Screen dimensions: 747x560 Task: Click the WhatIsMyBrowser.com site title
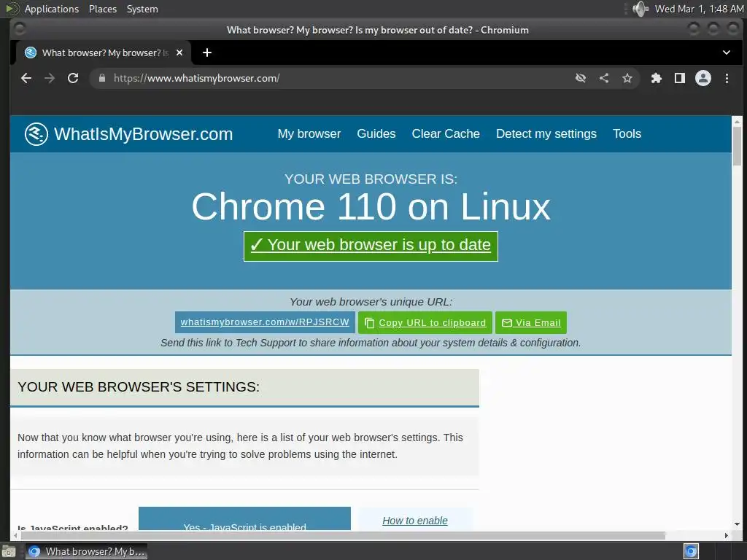[x=144, y=134]
